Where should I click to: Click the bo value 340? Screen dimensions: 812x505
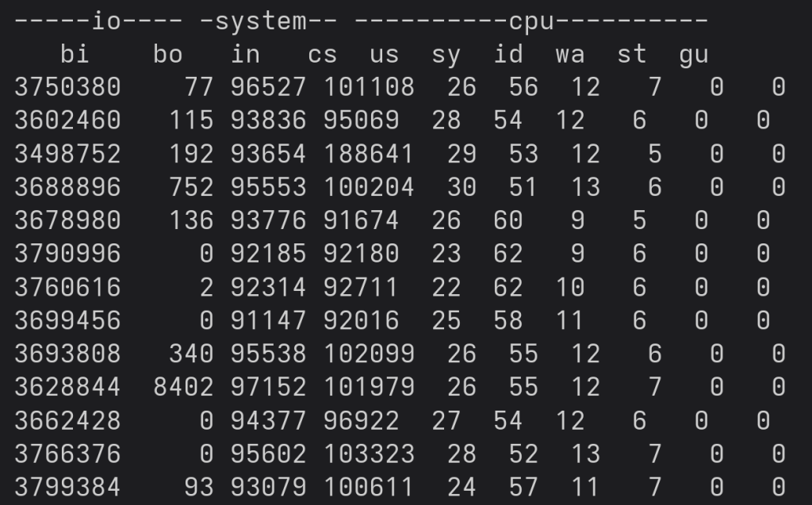coord(191,354)
